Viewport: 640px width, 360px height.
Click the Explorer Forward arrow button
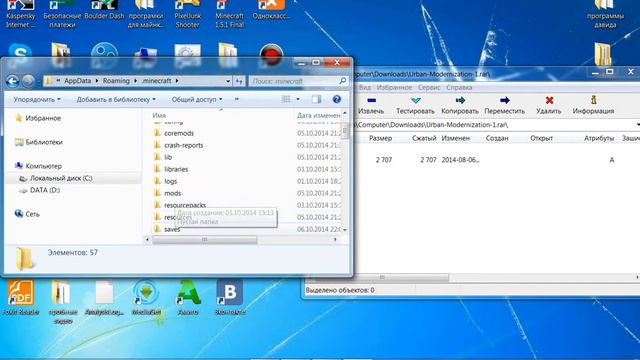click(28, 81)
